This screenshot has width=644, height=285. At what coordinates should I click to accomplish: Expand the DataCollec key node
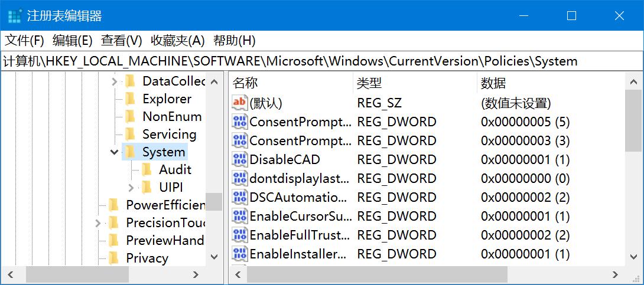115,81
